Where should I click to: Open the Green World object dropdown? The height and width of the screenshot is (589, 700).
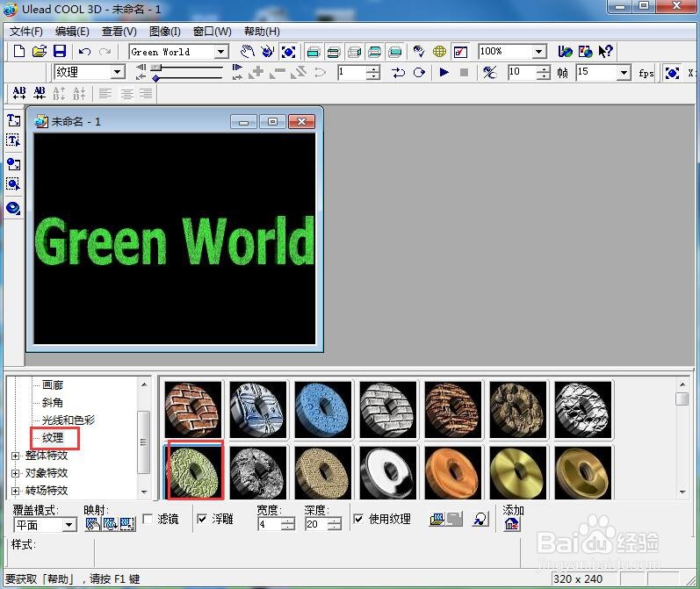coord(220,52)
